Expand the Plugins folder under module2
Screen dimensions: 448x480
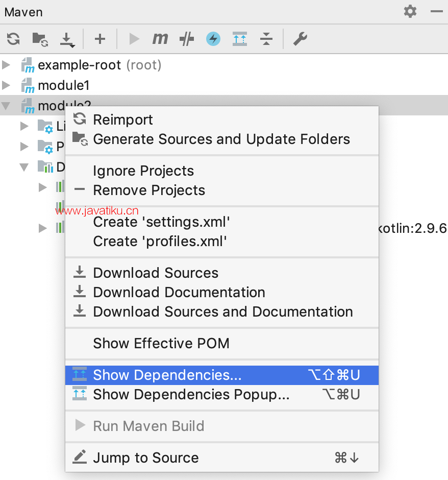click(x=24, y=147)
